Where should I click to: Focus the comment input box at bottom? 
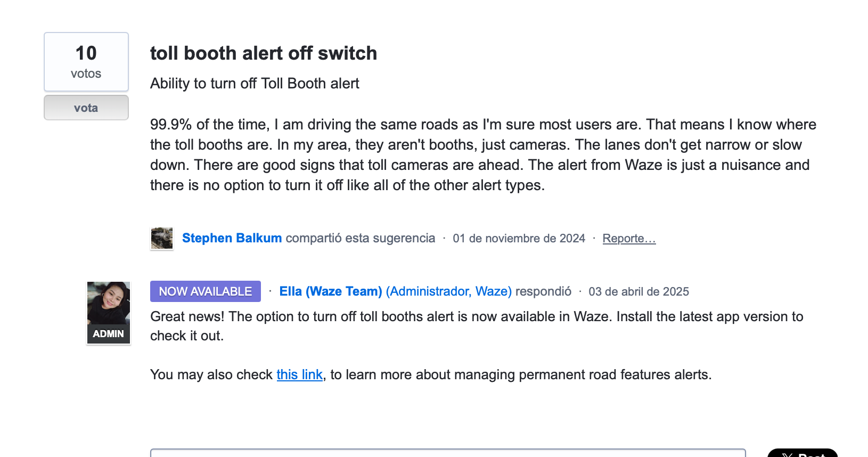click(x=447, y=453)
